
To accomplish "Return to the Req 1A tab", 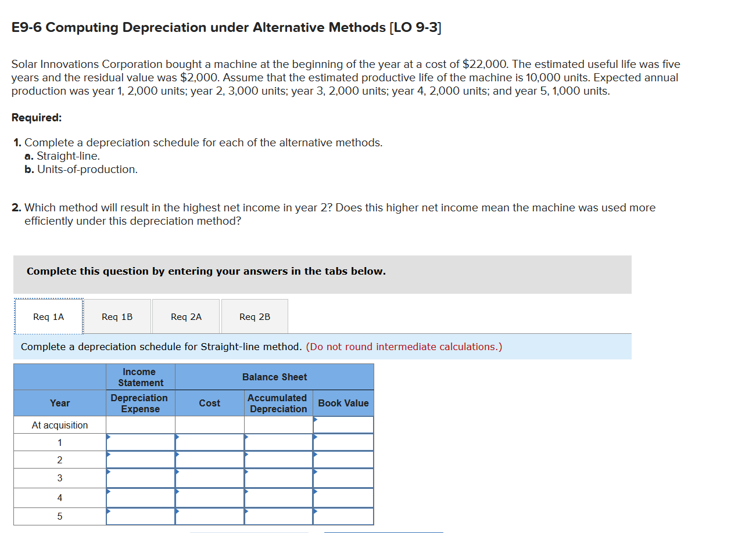I will tap(48, 316).
